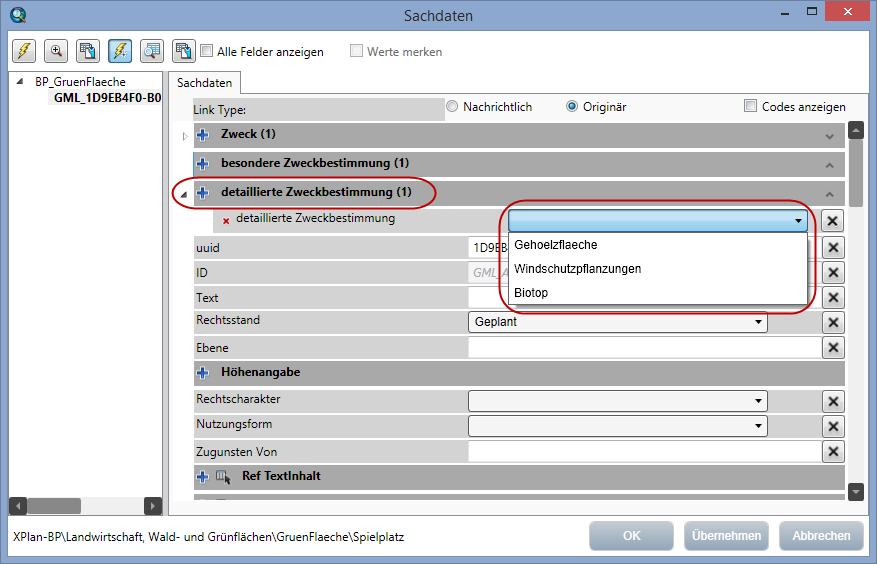Clear the Ebene row with its X button
This screenshot has width=877, height=564.
point(833,347)
